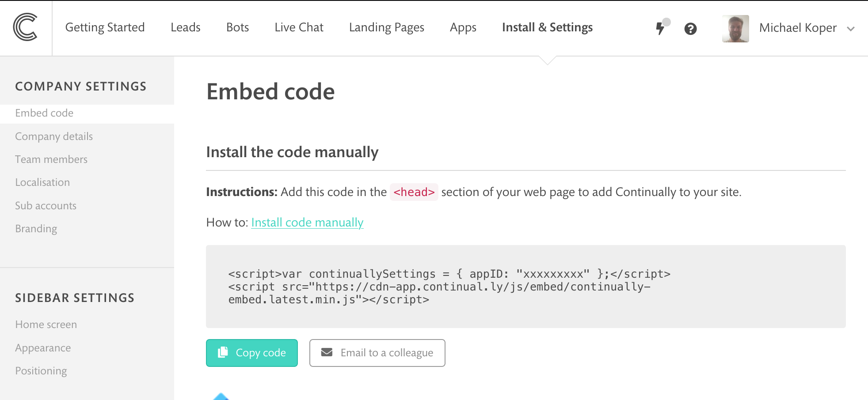Click inside the embed code snippet box

tap(525, 287)
